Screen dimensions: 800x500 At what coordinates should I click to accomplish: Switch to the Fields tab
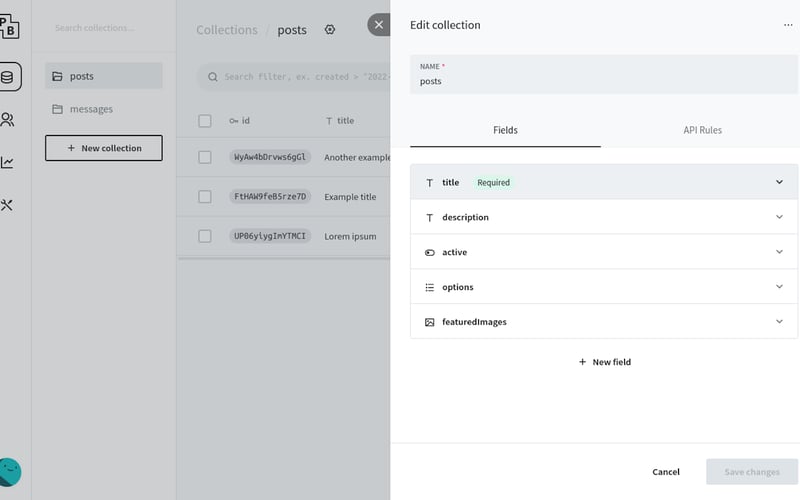coord(505,130)
